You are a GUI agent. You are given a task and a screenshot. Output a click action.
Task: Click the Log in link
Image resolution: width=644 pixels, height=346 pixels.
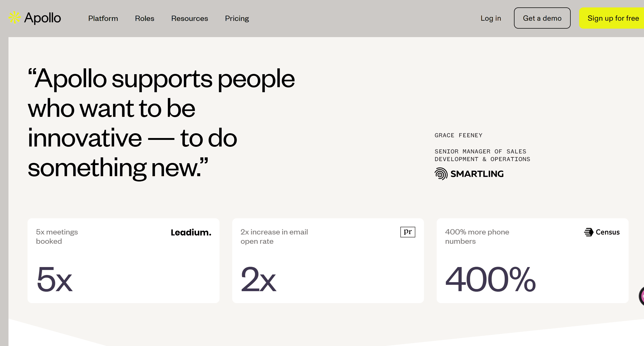[x=491, y=18]
